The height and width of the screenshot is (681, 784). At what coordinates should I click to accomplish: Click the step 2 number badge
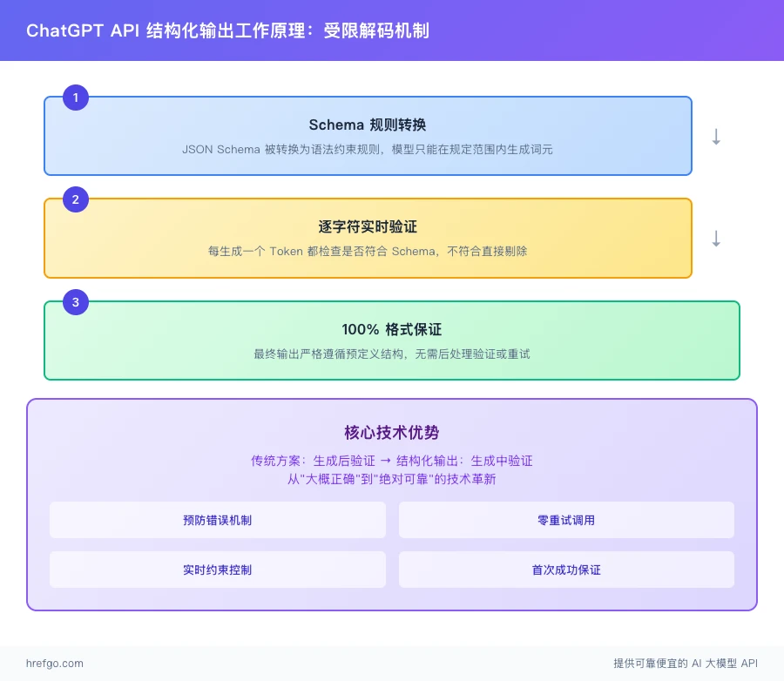click(76, 199)
